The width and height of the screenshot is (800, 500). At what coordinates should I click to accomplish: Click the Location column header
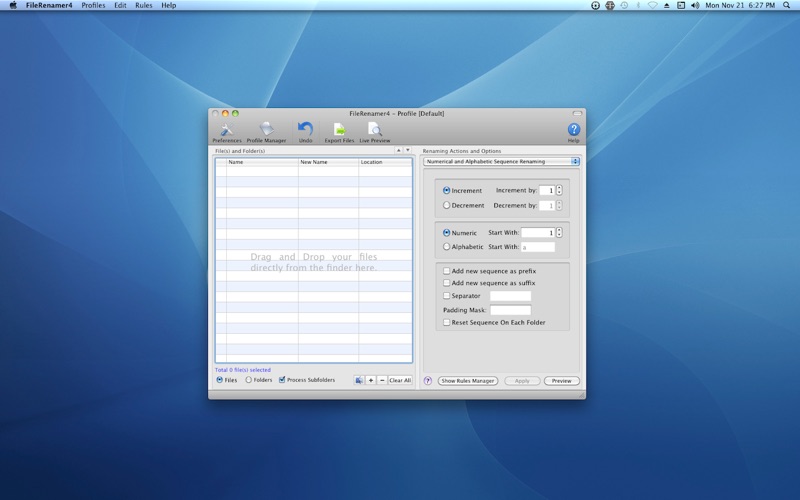pyautogui.click(x=385, y=162)
